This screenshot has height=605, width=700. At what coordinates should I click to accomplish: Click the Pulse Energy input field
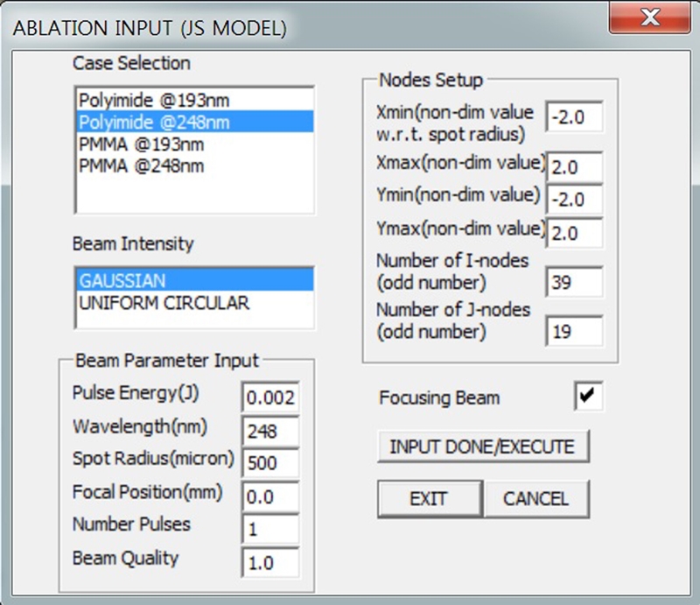(271, 397)
